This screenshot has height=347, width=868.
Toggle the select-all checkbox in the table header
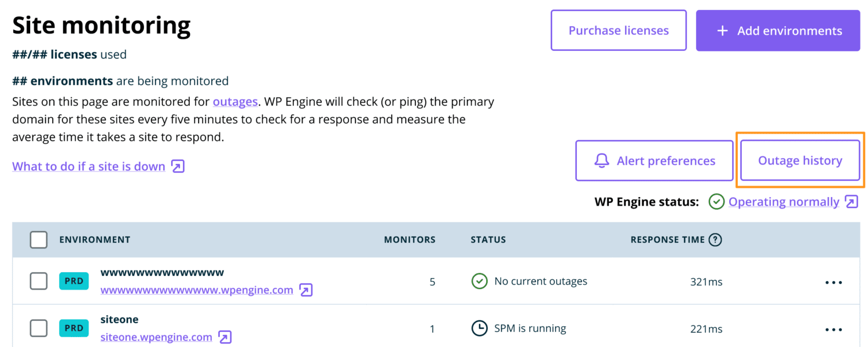(38, 239)
